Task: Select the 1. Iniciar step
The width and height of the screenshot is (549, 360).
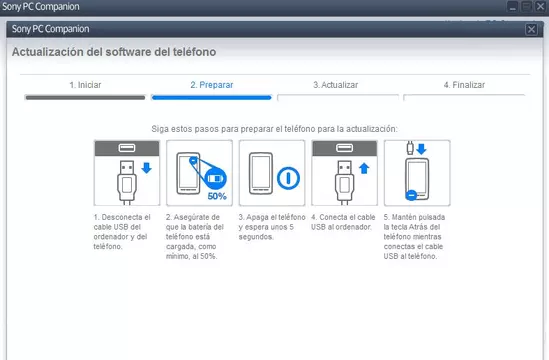Action: 85,85
